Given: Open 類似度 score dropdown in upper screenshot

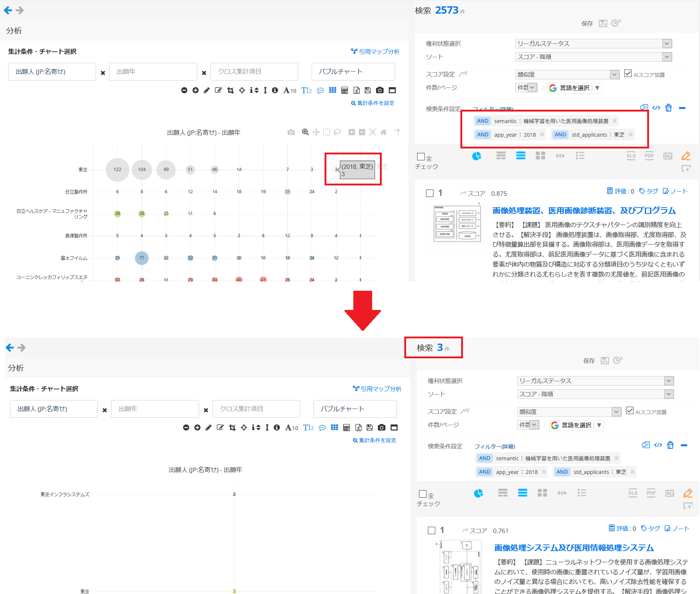Looking at the screenshot, I should (x=567, y=74).
